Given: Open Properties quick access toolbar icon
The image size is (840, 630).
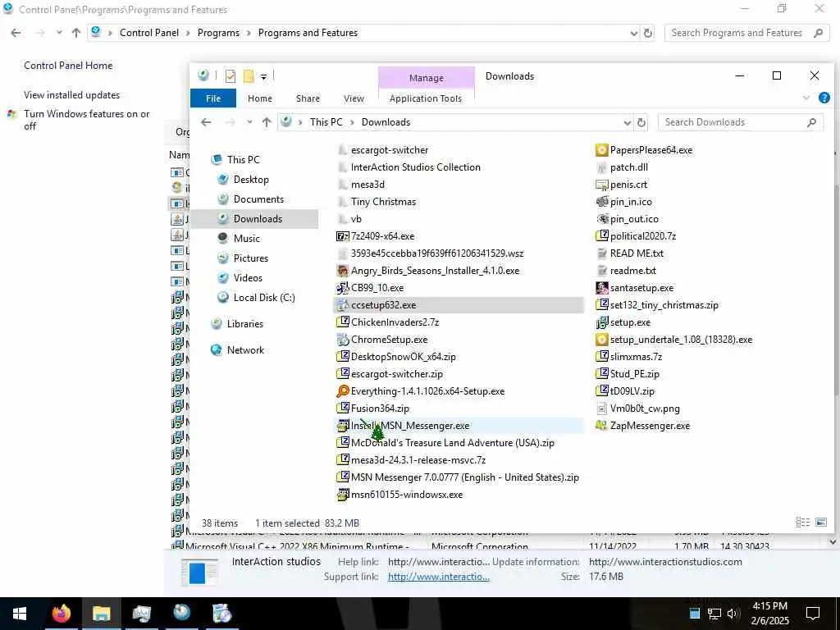Looking at the screenshot, I should (231, 76).
